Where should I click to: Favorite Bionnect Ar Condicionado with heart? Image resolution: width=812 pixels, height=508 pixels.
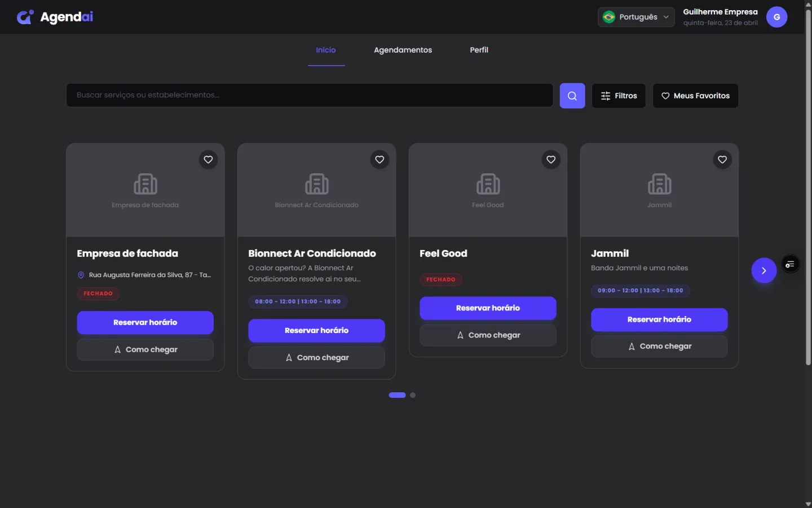379,160
